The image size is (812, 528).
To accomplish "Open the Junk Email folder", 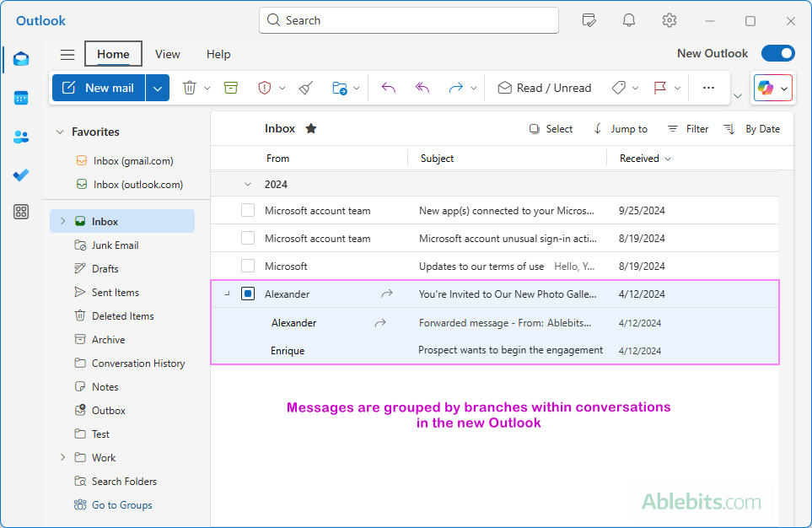I will (107, 245).
